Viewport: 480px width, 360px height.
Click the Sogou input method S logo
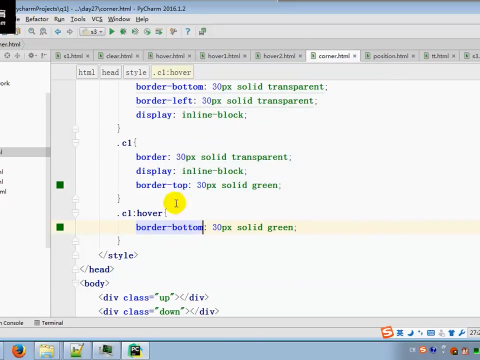(387, 332)
